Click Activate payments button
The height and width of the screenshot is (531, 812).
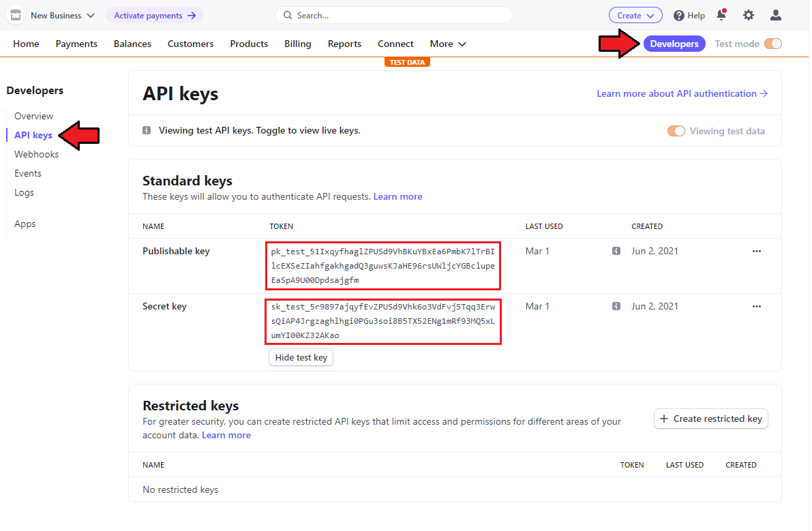(x=155, y=16)
